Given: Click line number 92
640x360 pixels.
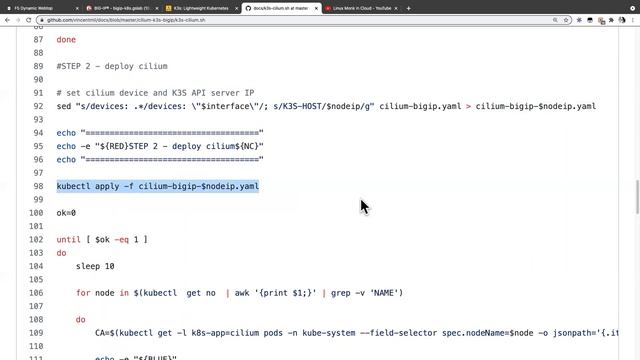Looking at the screenshot, I should pos(38,106).
